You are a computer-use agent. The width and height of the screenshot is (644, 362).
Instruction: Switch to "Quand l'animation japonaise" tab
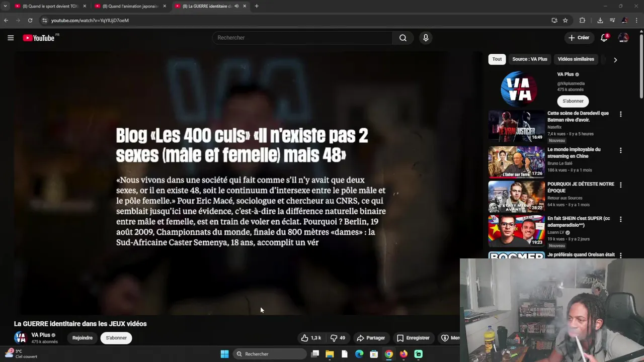click(x=130, y=6)
